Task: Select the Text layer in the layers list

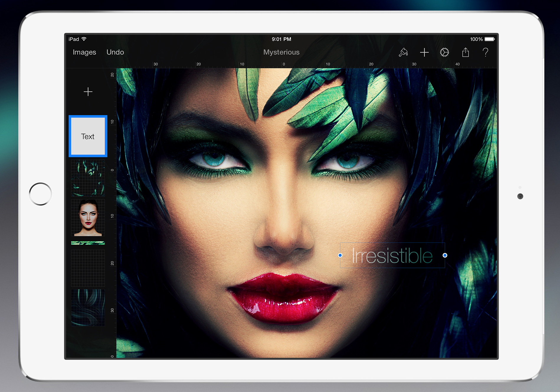Action: [x=88, y=136]
